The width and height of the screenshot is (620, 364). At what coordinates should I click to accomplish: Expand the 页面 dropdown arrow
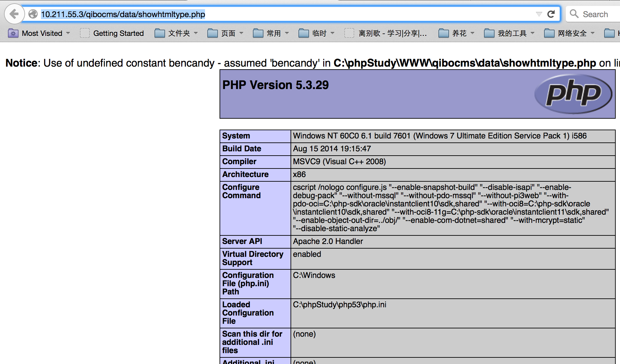click(x=241, y=33)
